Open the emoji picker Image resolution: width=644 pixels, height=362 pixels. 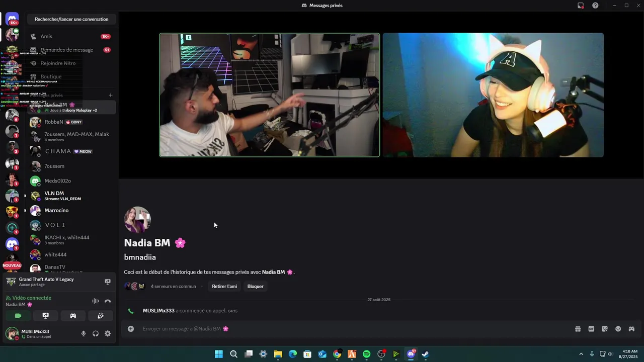(x=618, y=329)
